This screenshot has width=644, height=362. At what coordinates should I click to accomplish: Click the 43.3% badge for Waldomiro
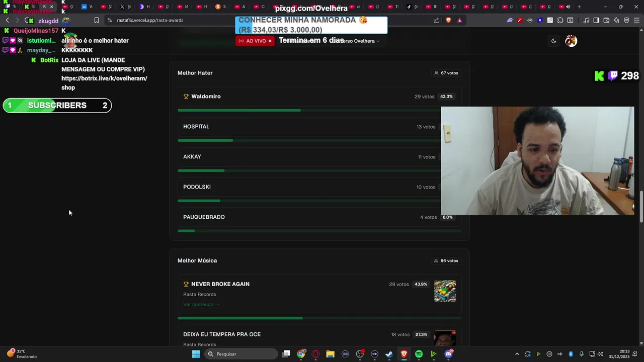coord(446,97)
